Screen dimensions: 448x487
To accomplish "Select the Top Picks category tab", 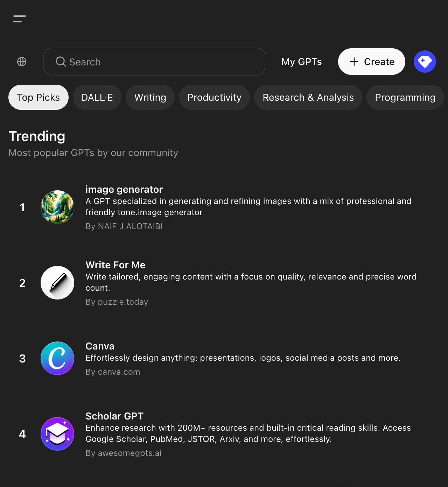I will (38, 97).
